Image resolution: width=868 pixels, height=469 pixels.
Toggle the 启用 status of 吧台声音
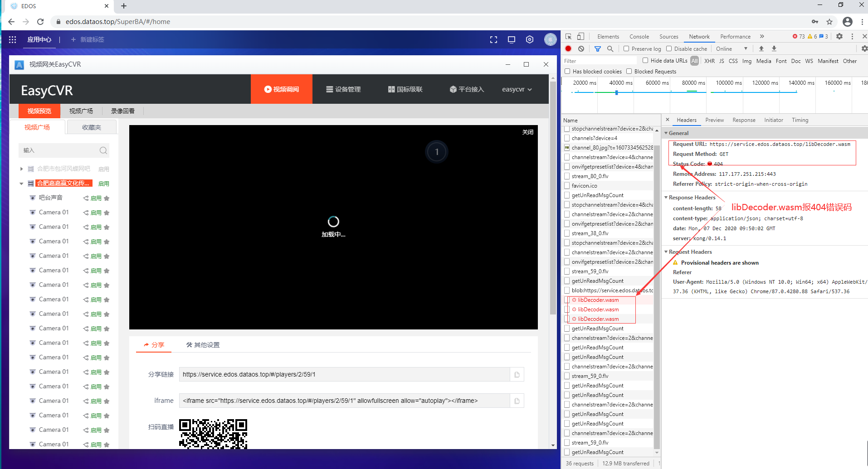96,198
